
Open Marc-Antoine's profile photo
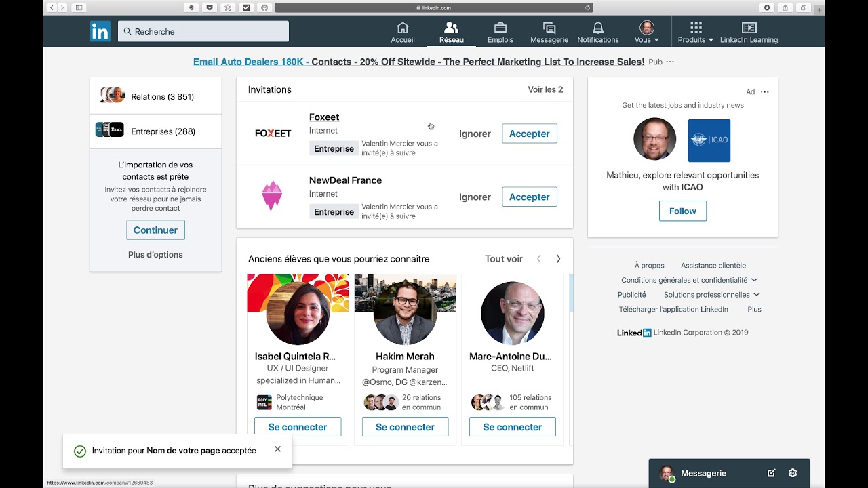pos(513,313)
